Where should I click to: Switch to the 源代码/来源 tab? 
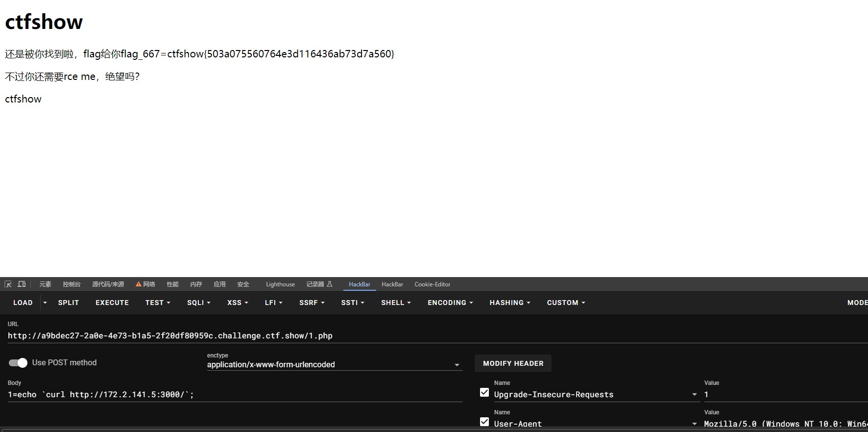point(108,284)
